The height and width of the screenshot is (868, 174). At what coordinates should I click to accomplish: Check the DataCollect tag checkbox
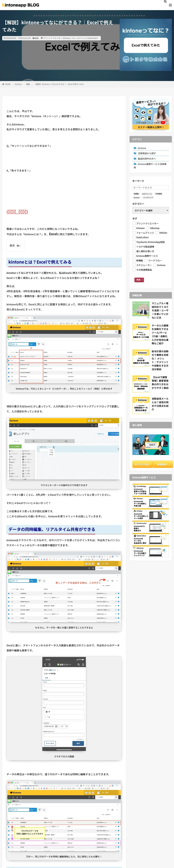[x=134, y=238]
